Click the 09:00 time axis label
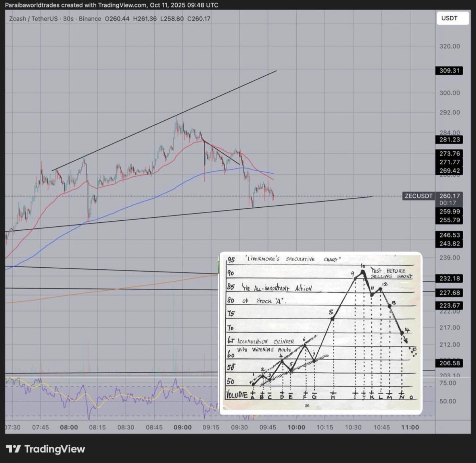This screenshot has height=463, width=476. pyautogui.click(x=182, y=427)
